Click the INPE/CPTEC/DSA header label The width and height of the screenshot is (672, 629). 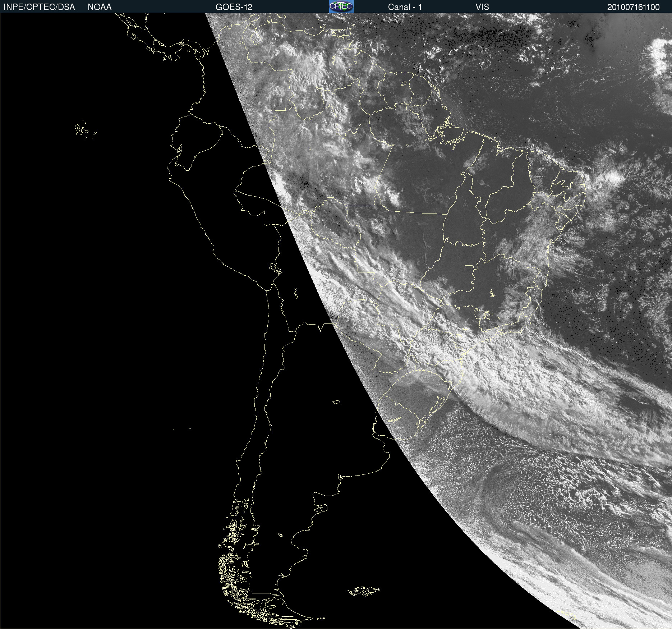click(39, 7)
